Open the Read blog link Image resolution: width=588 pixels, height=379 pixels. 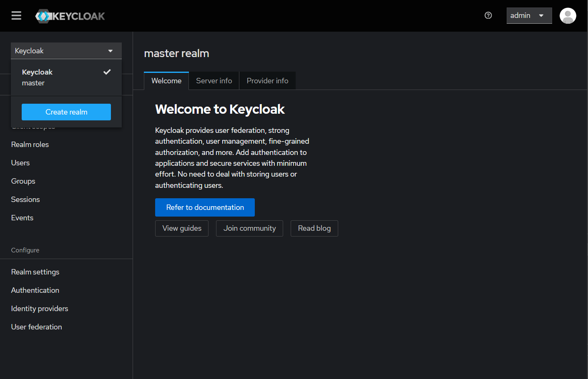(314, 228)
